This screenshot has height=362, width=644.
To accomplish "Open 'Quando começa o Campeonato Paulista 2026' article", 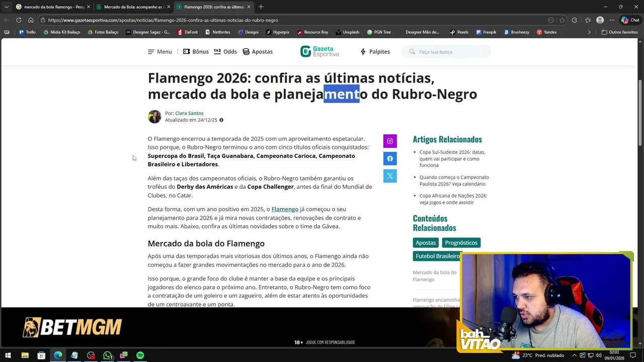I will [x=454, y=180].
